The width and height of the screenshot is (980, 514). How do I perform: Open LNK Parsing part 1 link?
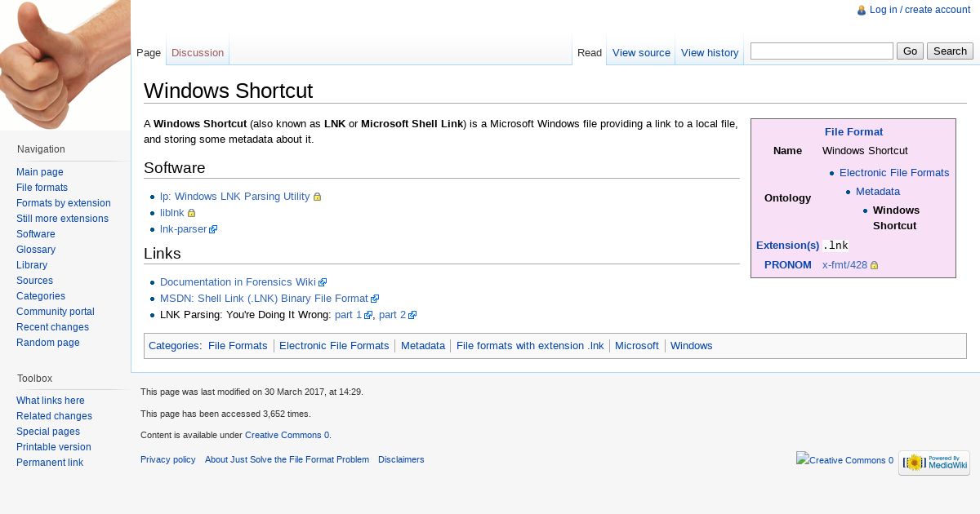[348, 315]
